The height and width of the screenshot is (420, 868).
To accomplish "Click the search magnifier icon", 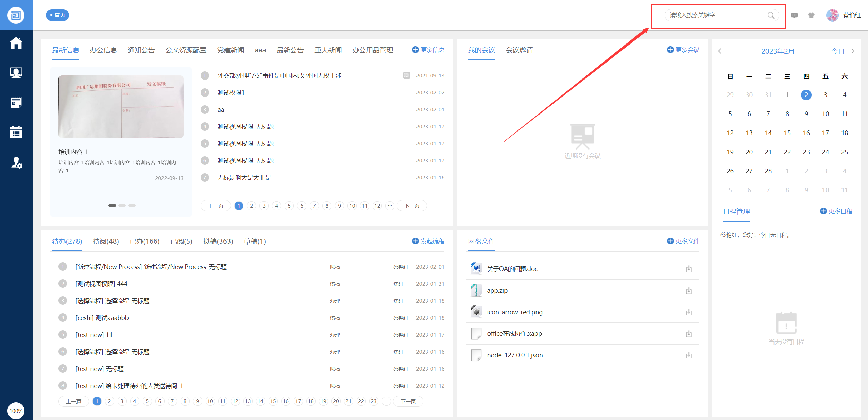I will [x=771, y=15].
